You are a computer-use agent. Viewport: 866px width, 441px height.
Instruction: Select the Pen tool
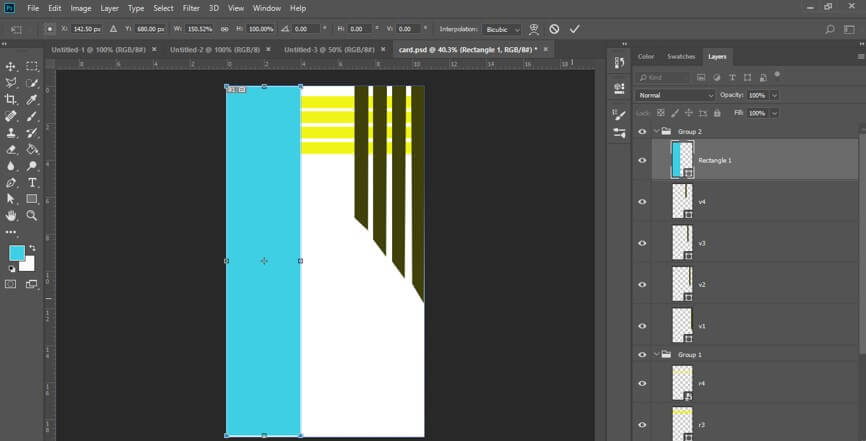tap(11, 183)
